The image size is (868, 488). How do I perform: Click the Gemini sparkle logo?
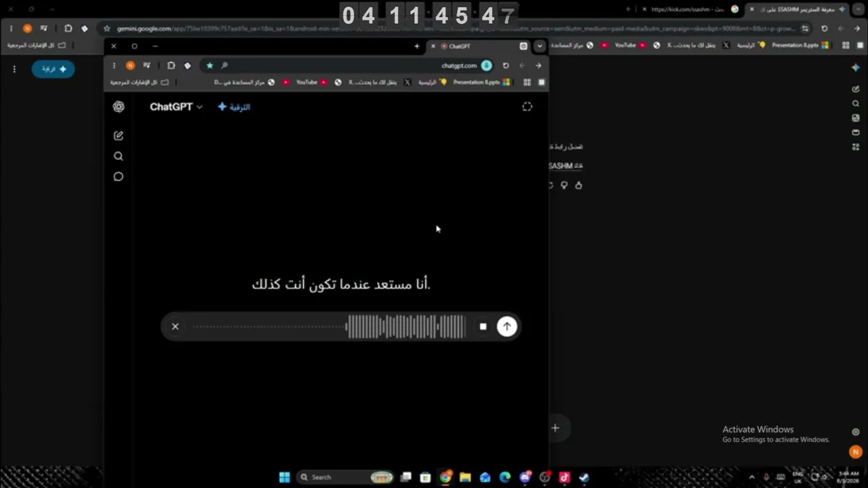coord(856,68)
